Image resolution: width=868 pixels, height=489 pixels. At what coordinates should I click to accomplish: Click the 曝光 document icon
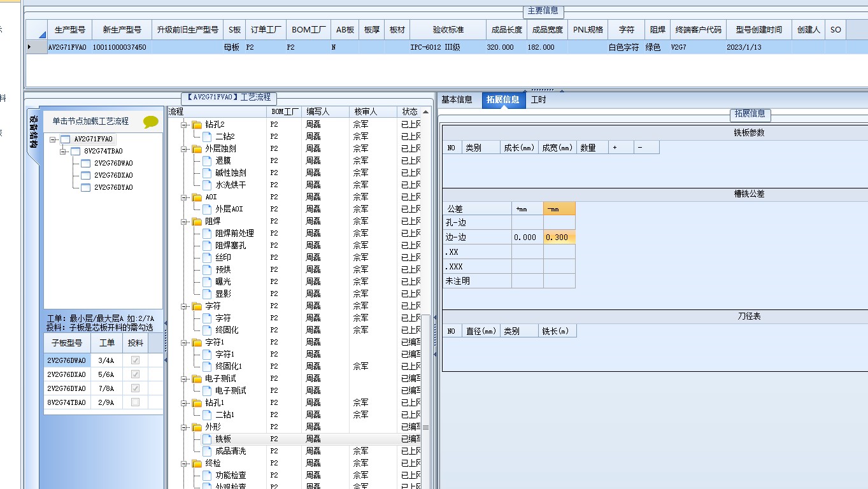207,282
